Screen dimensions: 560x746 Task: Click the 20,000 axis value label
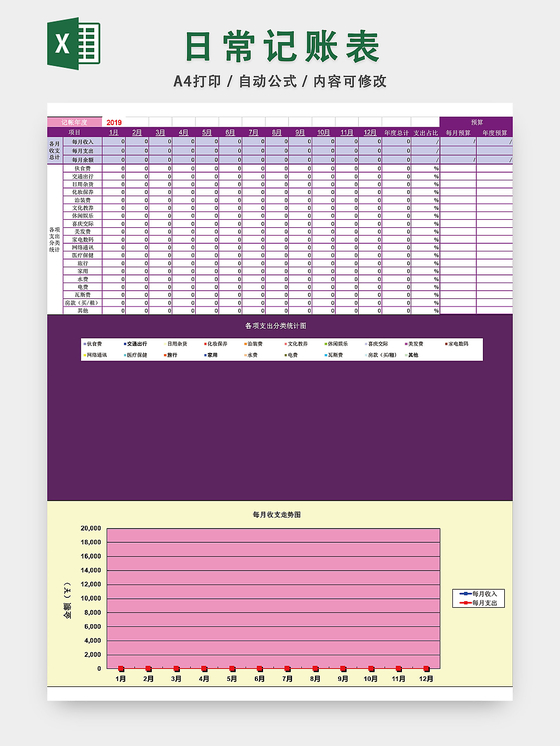coord(90,528)
